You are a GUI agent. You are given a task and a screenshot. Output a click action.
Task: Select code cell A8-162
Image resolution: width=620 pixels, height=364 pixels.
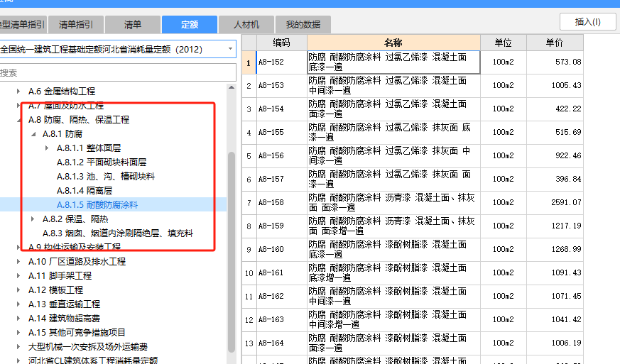(282, 296)
